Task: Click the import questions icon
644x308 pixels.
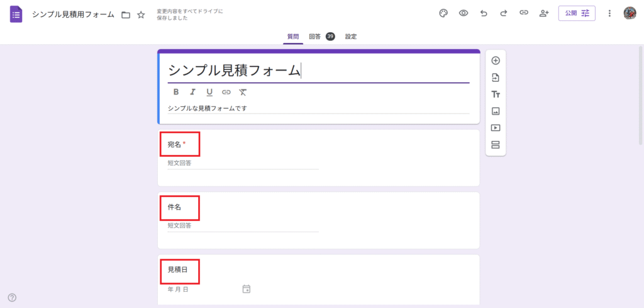Action: 496,77
